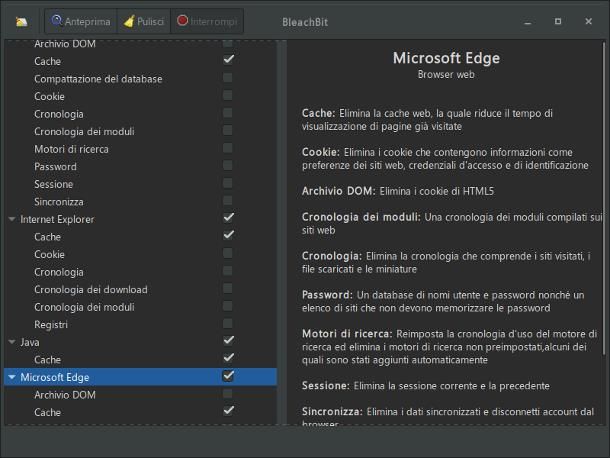Click the Pulisci broom icon
The image size is (610, 458).
(x=129, y=21)
